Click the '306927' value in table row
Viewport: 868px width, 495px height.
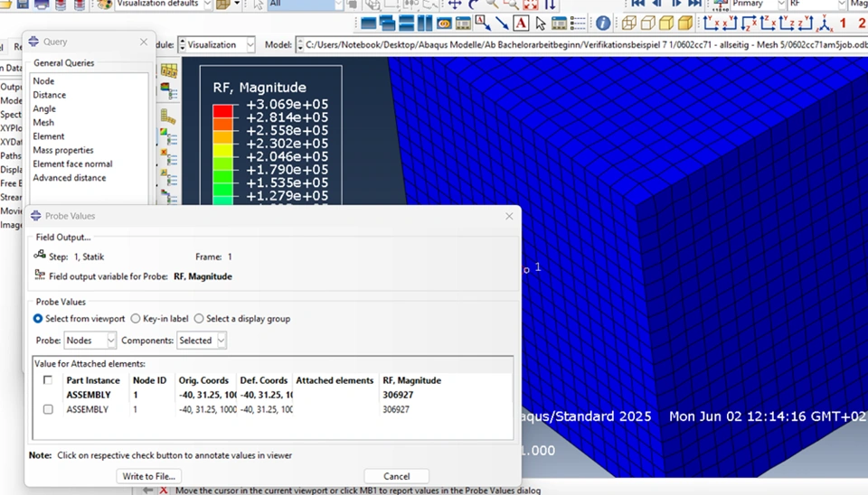coord(396,409)
